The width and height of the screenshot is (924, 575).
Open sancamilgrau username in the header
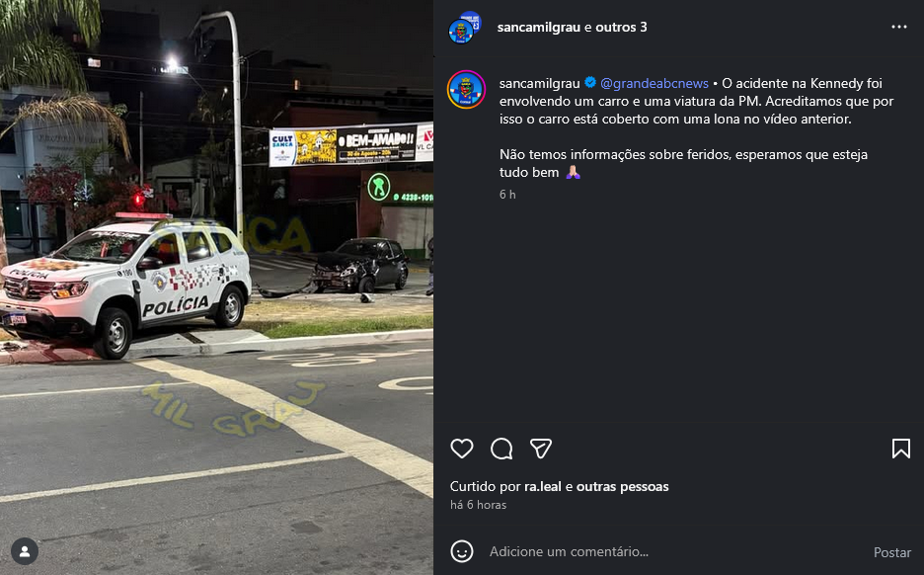point(539,27)
